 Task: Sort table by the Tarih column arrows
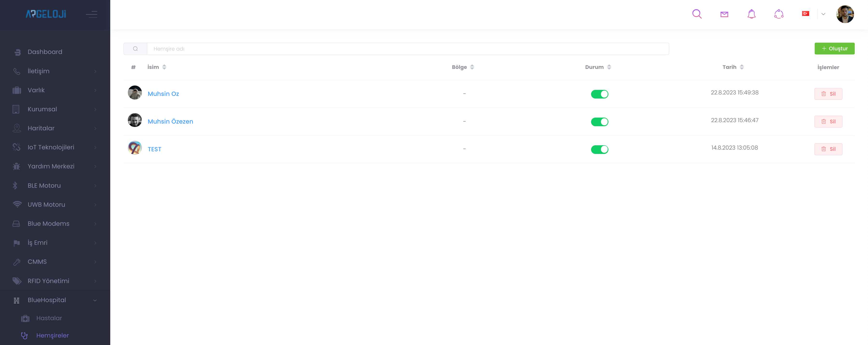[742, 67]
